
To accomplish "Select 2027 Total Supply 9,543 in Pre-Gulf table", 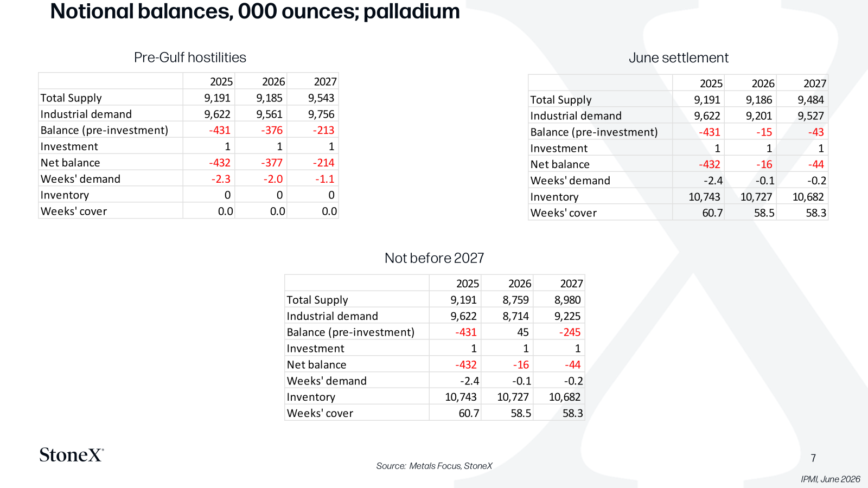I will point(321,98).
